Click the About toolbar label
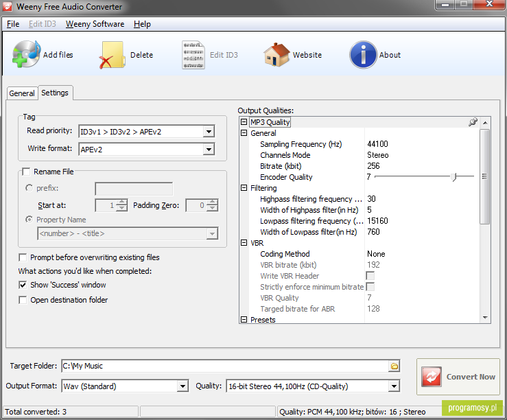Image resolution: width=507 pixels, height=420 pixels. 390,55
